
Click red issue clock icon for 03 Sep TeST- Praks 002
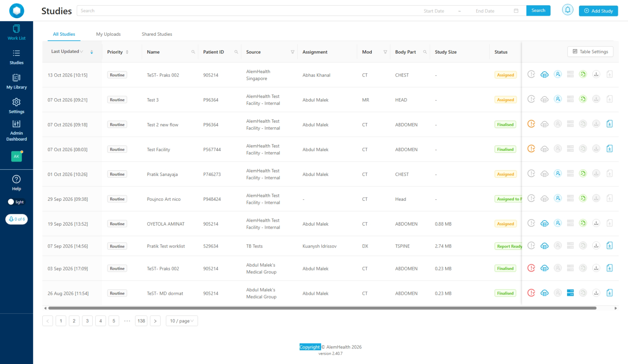(x=531, y=268)
